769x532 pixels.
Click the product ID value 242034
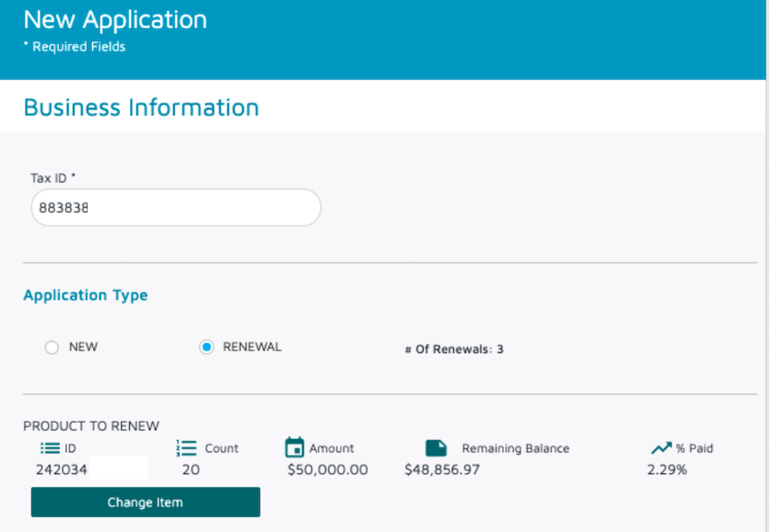click(x=61, y=470)
